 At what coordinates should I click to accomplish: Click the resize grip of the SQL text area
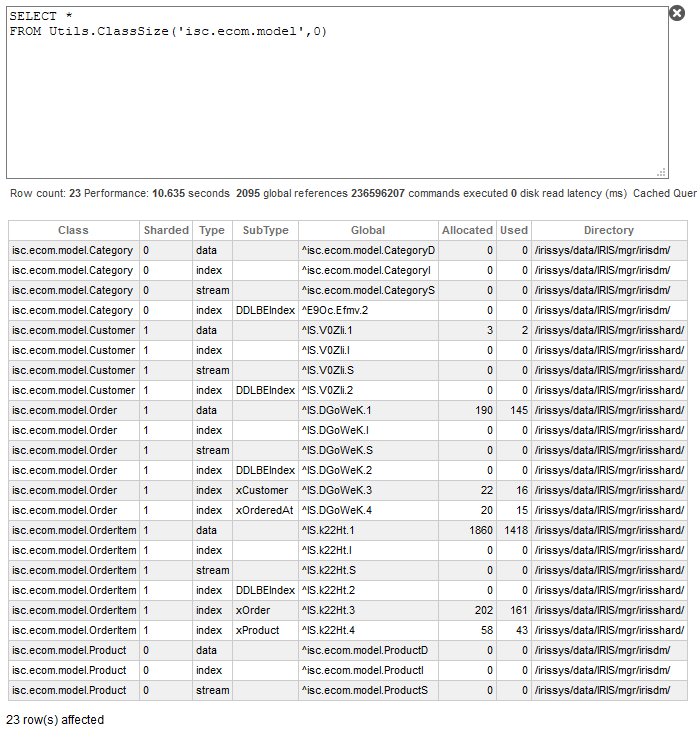[x=661, y=172]
